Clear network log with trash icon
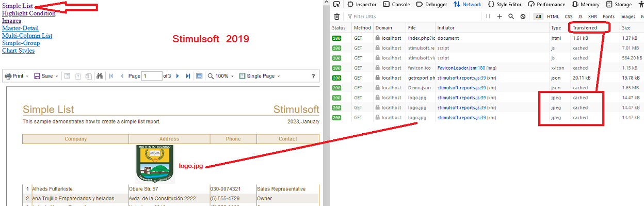Viewport: 644px width, 206px height. tap(337, 17)
